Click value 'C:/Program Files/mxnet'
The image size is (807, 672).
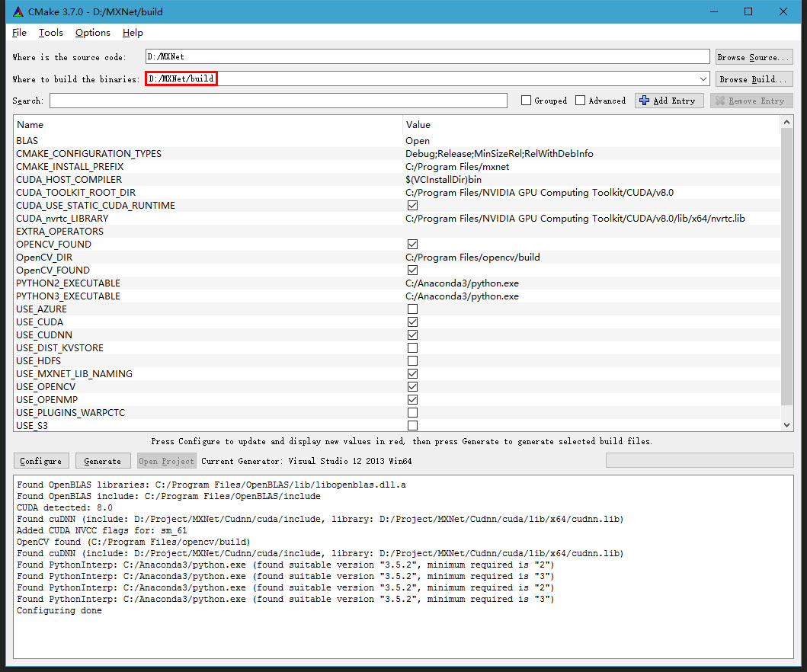point(457,166)
